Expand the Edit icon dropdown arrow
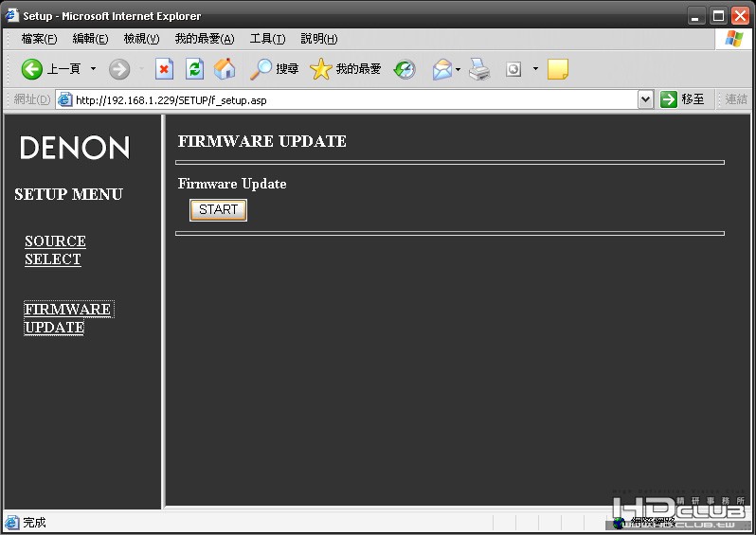The height and width of the screenshot is (535, 756). (535, 69)
